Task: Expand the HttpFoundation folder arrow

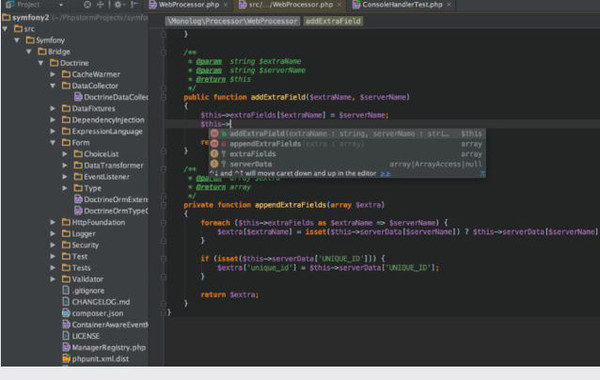Action: (x=53, y=222)
